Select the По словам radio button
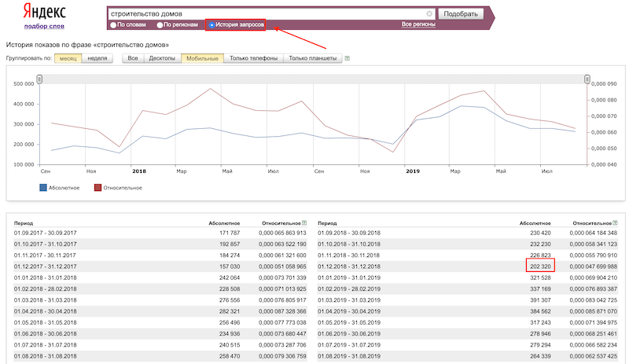This screenshot has width=629, height=364. tap(113, 25)
